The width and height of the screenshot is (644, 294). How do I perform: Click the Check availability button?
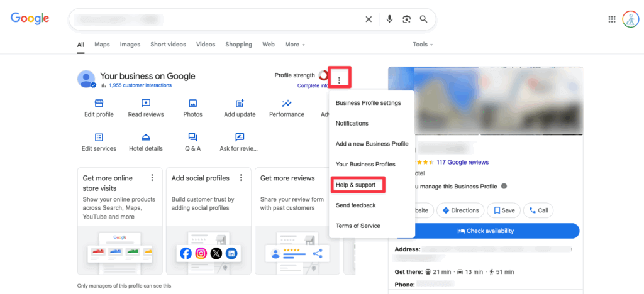coord(486,231)
